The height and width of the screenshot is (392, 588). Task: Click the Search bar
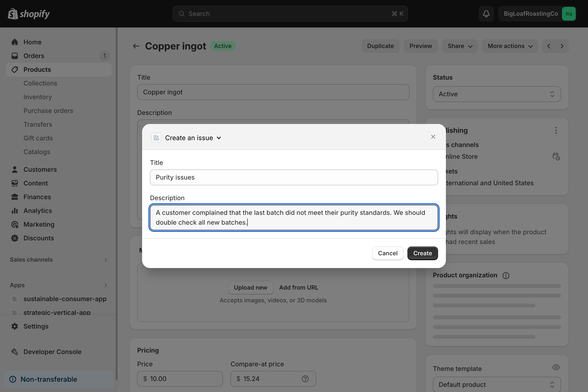[290, 14]
